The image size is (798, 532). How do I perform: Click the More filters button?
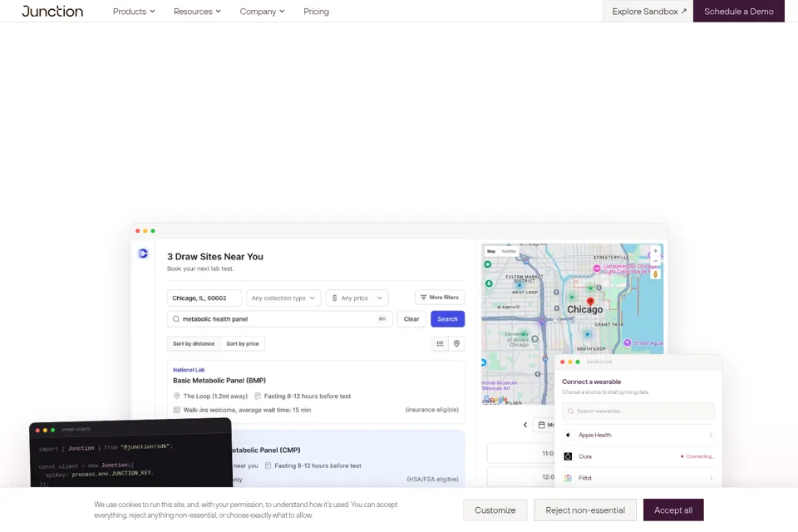pyautogui.click(x=440, y=298)
